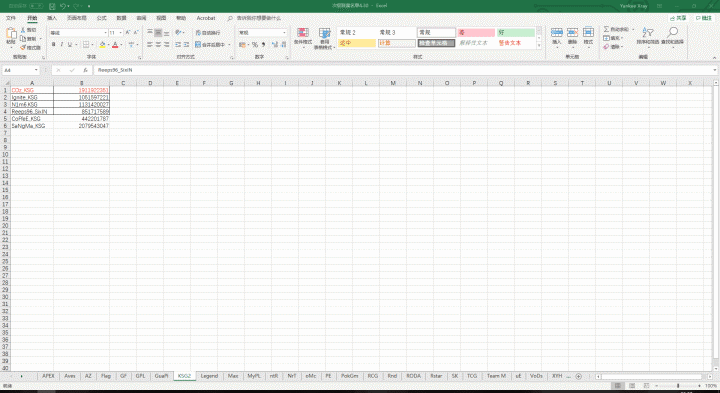Increase font size with larger A icon
The image size is (720, 393).
128,33
